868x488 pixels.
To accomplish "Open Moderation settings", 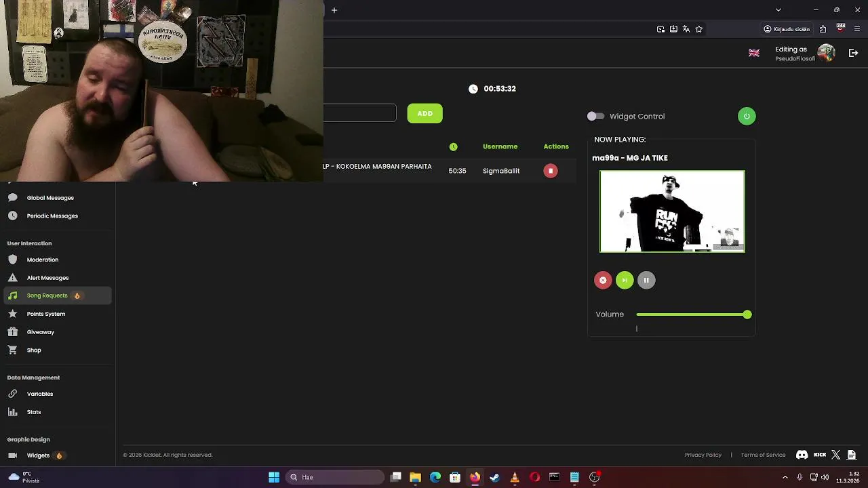I will click(43, 260).
